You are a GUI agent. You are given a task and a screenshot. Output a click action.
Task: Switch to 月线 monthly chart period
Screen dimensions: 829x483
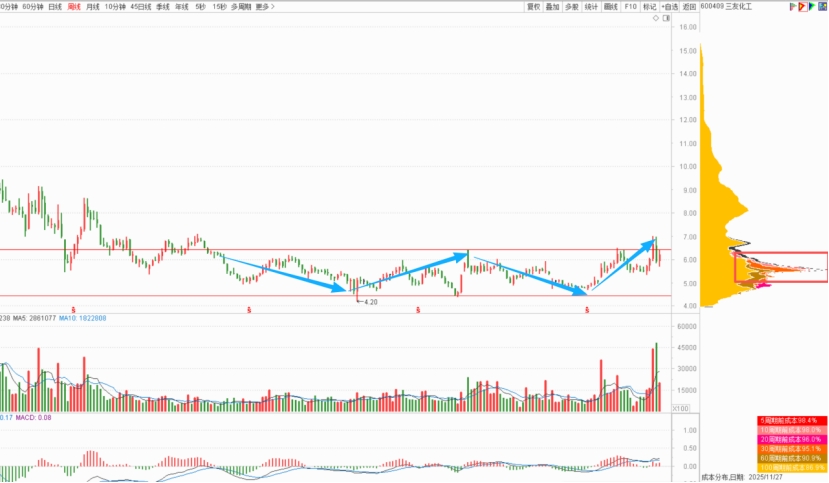[93, 7]
